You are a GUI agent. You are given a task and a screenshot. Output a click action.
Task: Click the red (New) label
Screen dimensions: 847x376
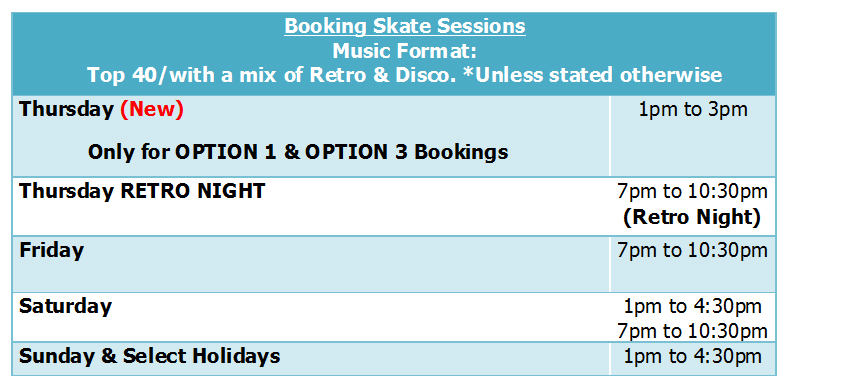(152, 110)
